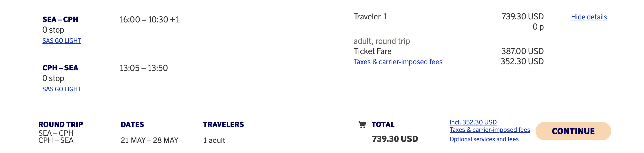Click the Traveler 1 label

click(370, 17)
